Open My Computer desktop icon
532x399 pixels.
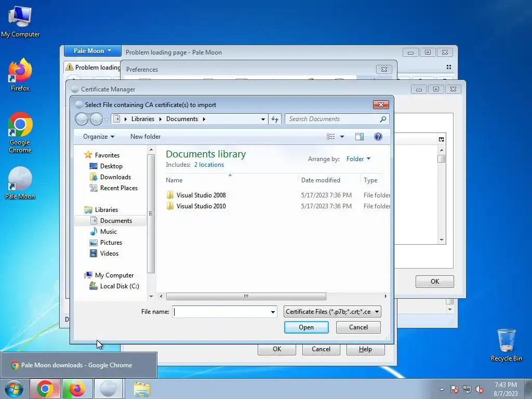(20, 21)
